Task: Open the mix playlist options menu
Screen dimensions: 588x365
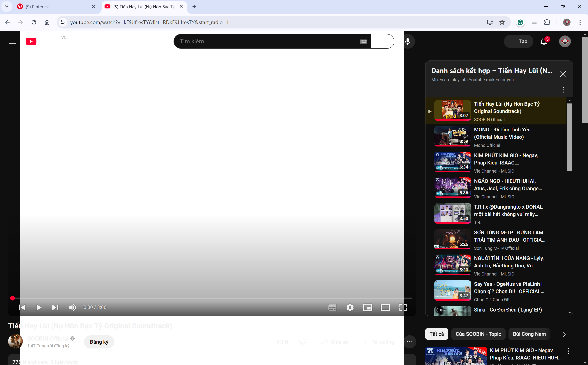Action: click(563, 90)
